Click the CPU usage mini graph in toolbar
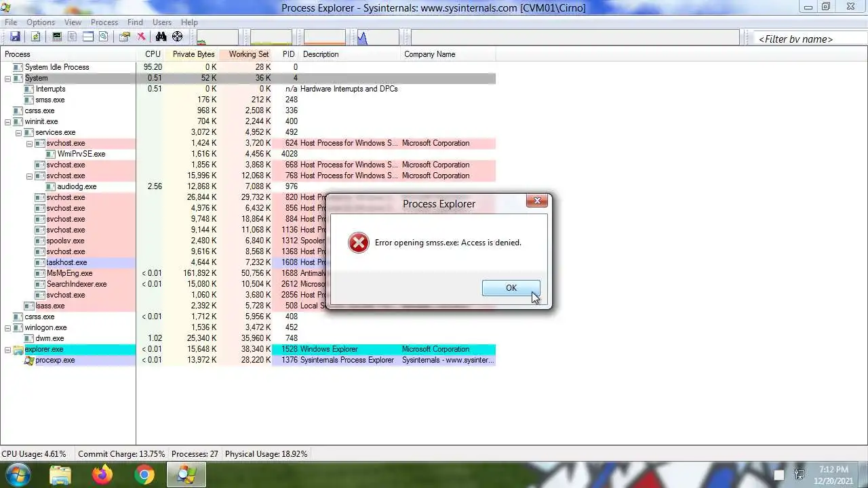Image resolution: width=868 pixels, height=488 pixels. tap(218, 37)
